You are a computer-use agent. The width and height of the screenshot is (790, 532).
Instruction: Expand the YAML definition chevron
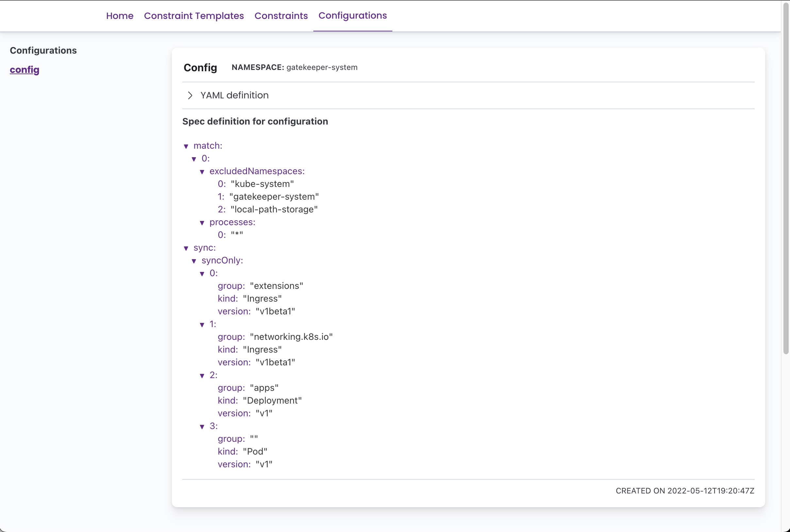[x=190, y=95]
